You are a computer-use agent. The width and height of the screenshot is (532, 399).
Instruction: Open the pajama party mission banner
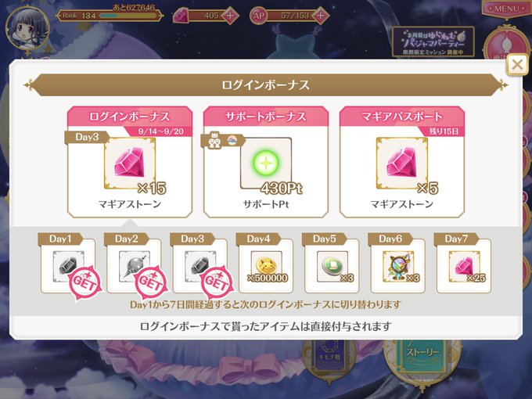coord(433,41)
